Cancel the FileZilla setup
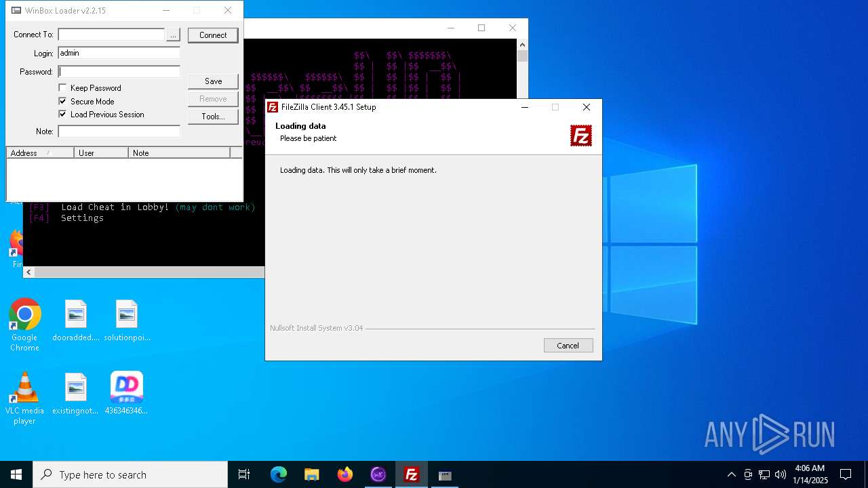Screen dimensions: 868x488 pos(568,346)
